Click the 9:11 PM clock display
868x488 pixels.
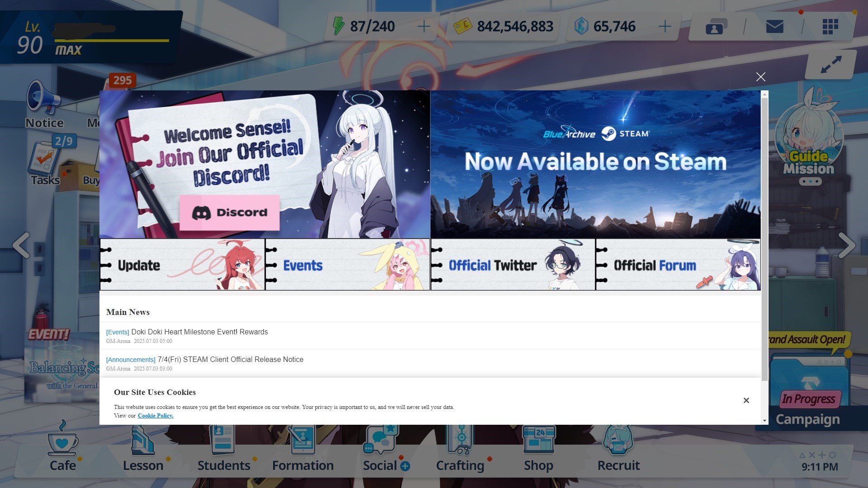pos(820,467)
